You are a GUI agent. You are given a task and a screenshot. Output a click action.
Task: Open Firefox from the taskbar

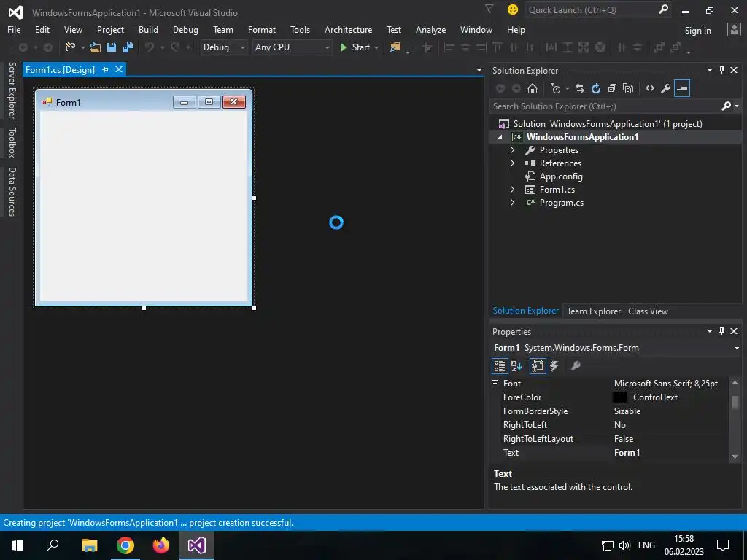click(161, 545)
